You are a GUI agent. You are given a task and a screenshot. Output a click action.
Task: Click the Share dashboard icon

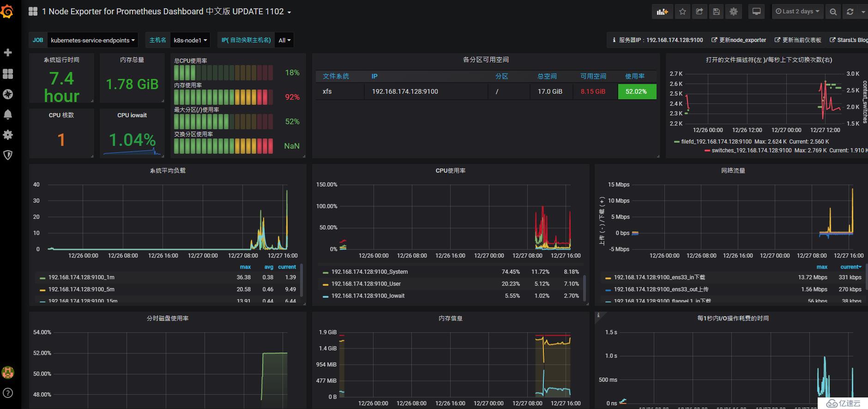tap(699, 12)
